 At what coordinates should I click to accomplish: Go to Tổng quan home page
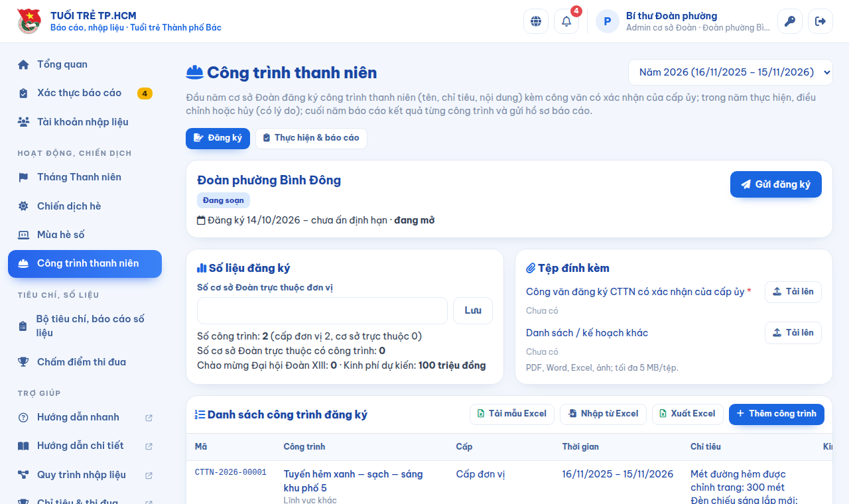coord(85,64)
